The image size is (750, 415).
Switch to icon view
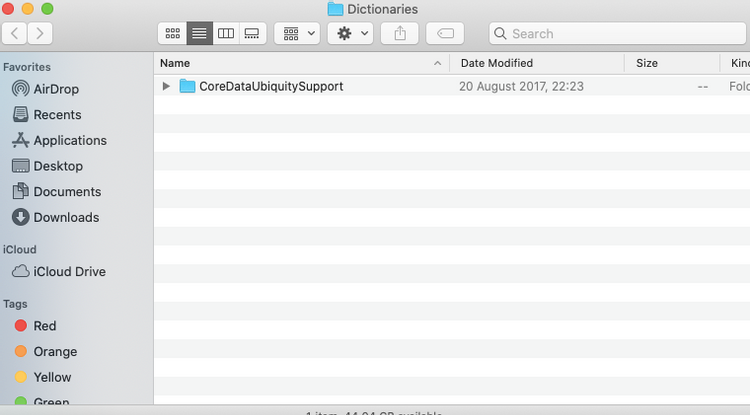coord(172,33)
